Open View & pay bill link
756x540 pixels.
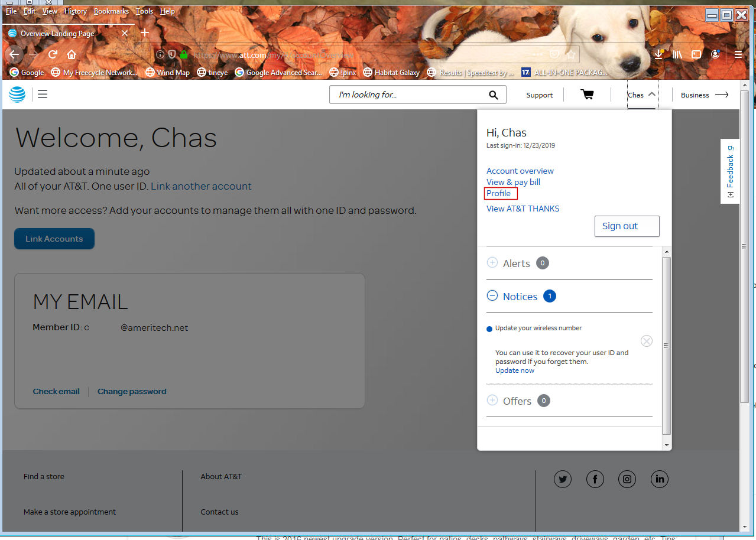pos(513,182)
